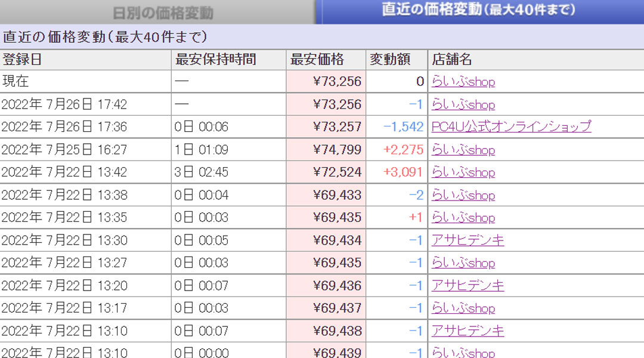Click the price ¥74,799

pyautogui.click(x=337, y=150)
